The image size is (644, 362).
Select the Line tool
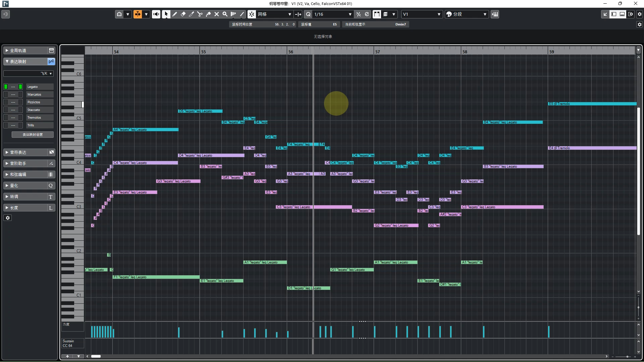242,14
